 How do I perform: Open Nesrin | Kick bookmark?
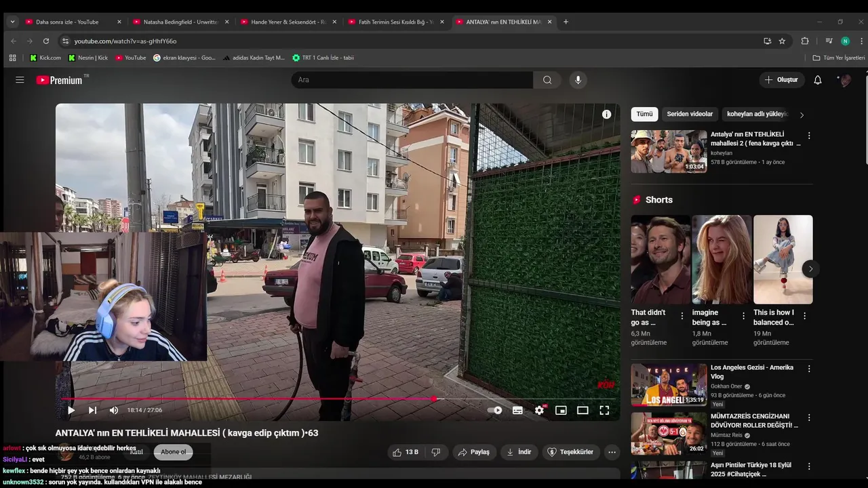[x=88, y=58]
